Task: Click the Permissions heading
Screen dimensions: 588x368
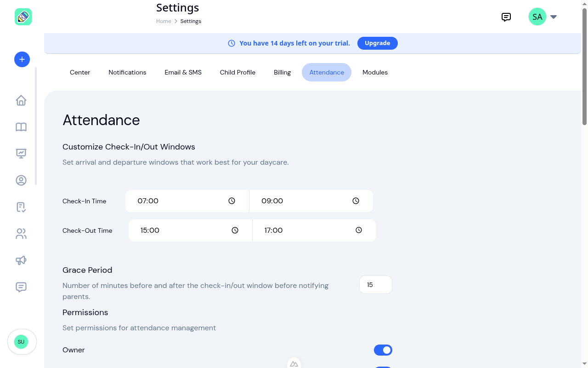Action: click(85, 312)
